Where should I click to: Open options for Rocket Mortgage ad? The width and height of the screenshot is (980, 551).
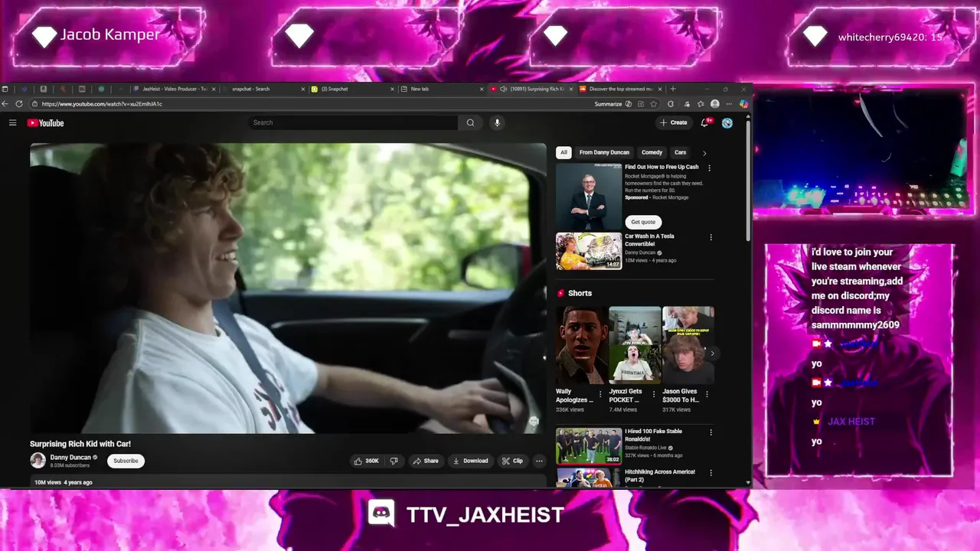pyautogui.click(x=709, y=168)
